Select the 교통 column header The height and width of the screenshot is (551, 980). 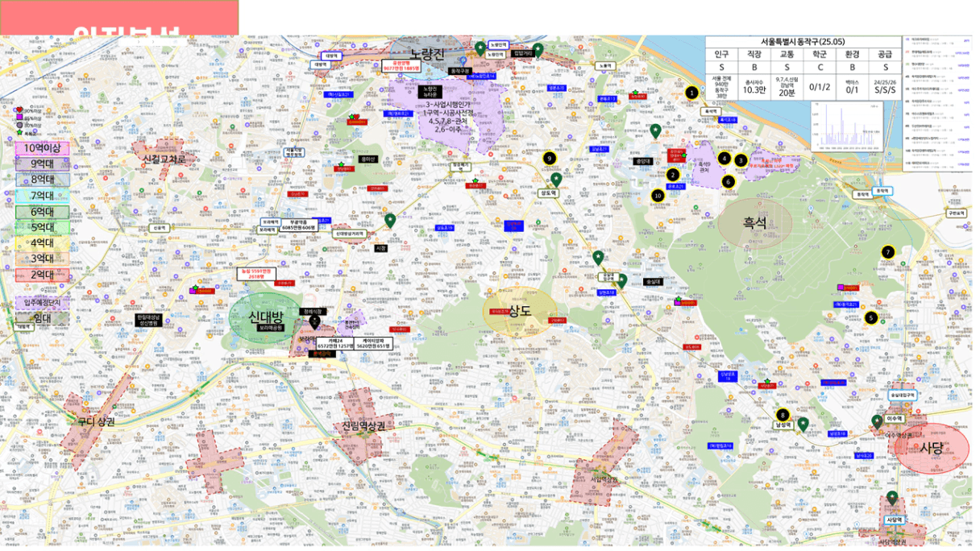coord(787,54)
